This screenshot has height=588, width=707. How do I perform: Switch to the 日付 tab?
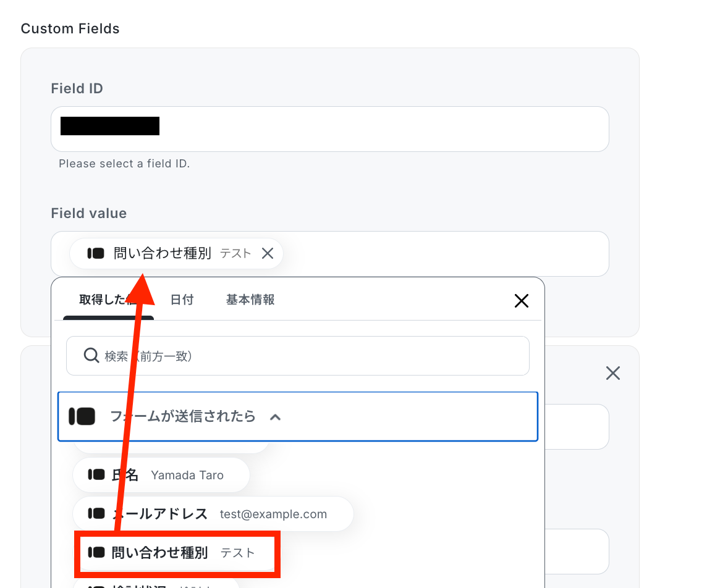(x=182, y=300)
